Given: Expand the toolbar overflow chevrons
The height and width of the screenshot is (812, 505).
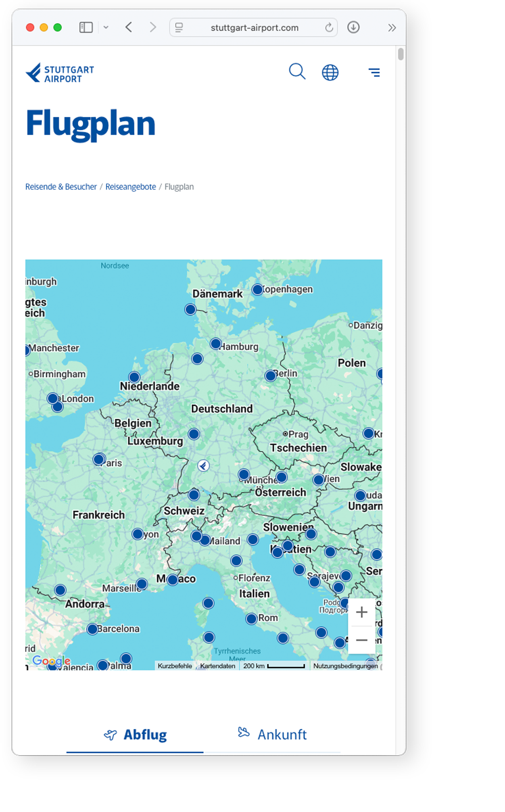Looking at the screenshot, I should 392,28.
